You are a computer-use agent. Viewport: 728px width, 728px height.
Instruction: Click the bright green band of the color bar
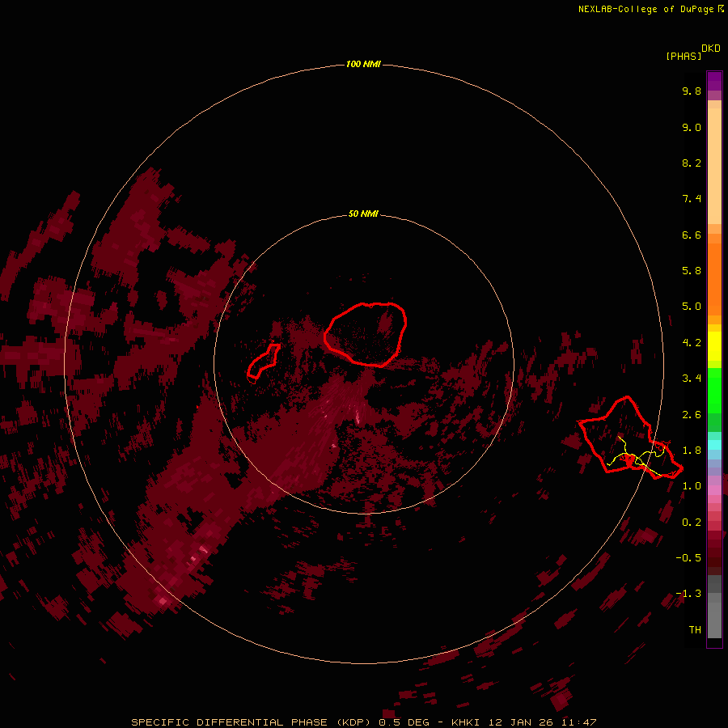714,391
